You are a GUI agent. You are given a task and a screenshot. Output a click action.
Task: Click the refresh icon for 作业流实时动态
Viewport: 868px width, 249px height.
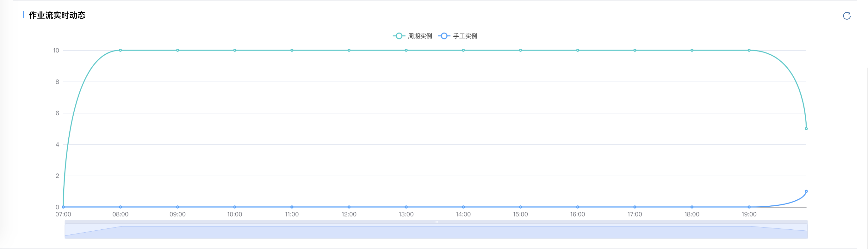[846, 16]
